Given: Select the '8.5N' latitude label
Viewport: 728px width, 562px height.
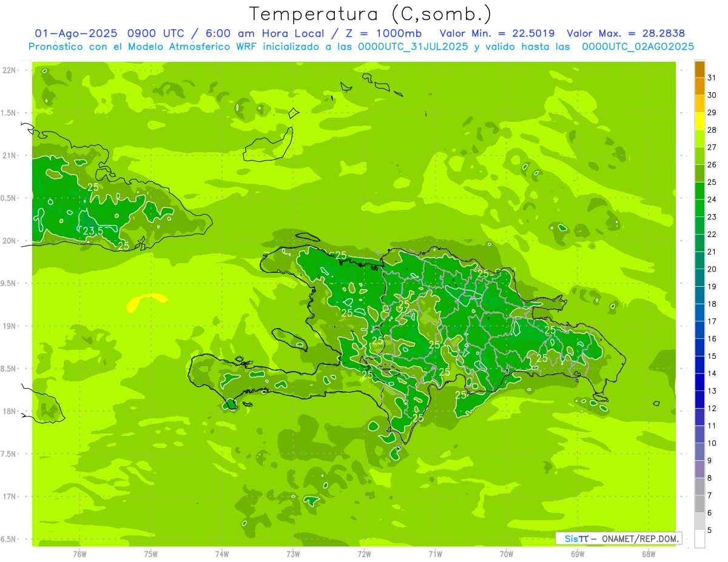Looking at the screenshot, I should [x=9, y=369].
